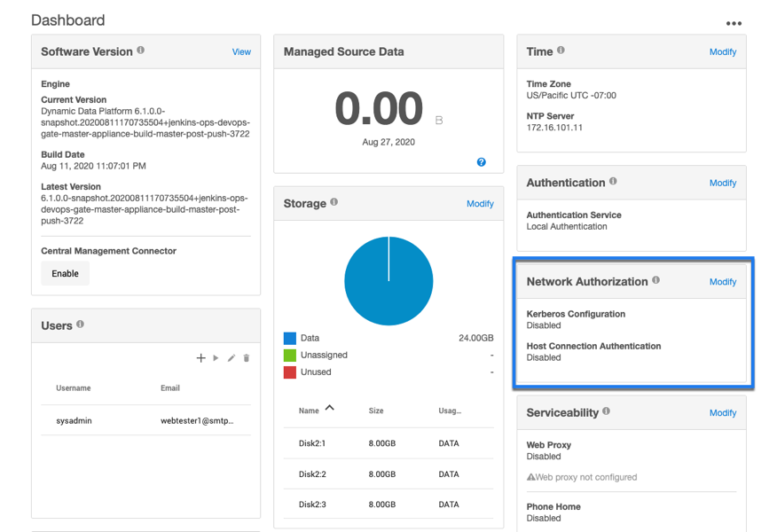Click Modify link in Authentication panel

tap(723, 183)
